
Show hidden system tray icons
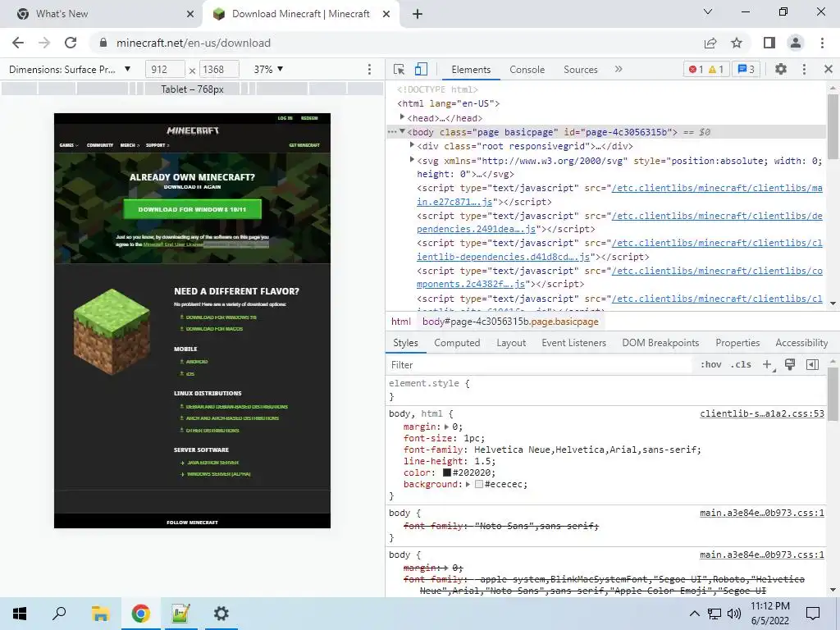[x=694, y=614]
